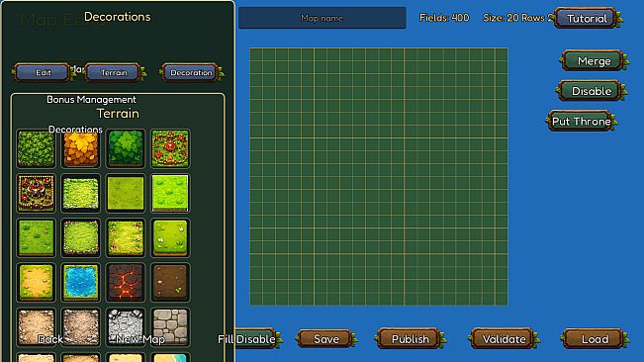This screenshot has height=362, width=644.
Task: Click the Back label
Action: tap(50, 339)
